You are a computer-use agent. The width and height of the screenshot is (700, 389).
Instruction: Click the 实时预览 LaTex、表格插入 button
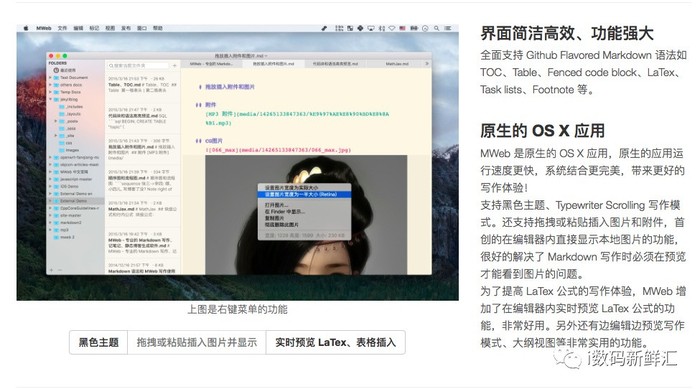(335, 343)
